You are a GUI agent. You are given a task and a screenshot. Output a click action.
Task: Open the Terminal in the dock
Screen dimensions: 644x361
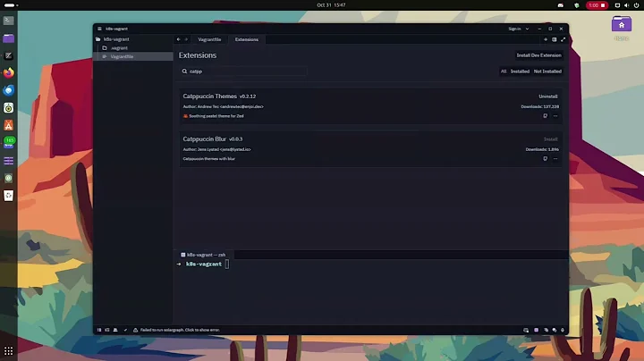9,21
